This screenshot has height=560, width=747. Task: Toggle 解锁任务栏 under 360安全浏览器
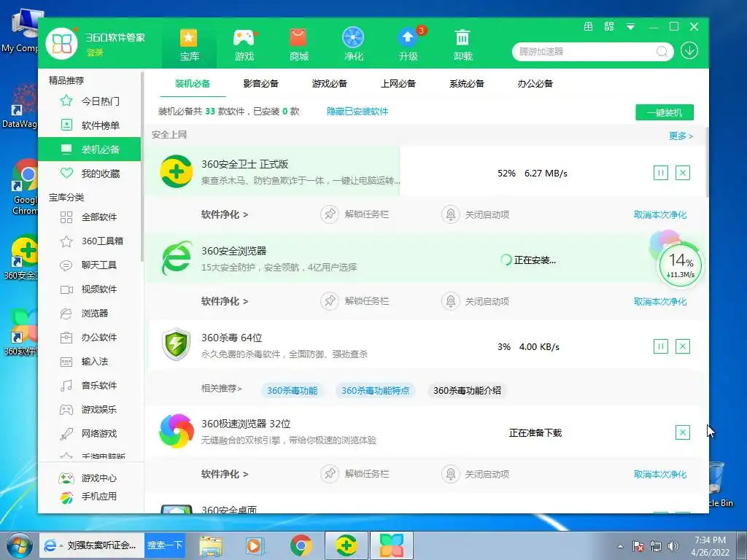[x=355, y=301]
